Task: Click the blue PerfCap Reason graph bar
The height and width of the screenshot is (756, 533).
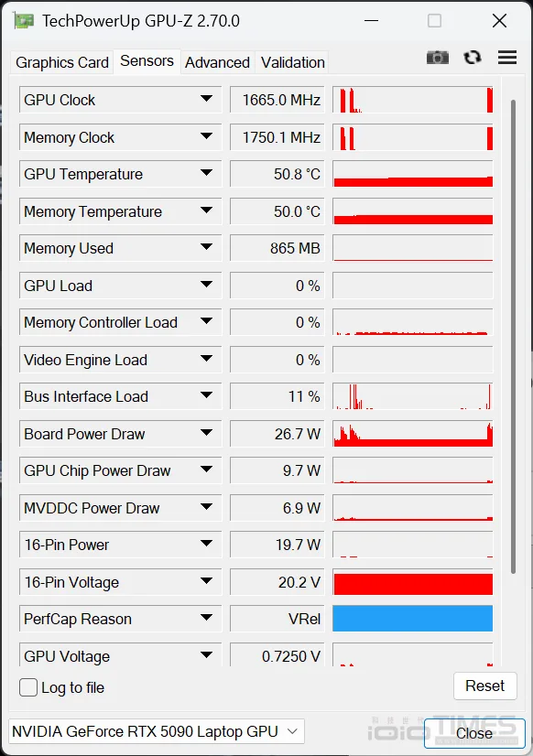Action: 413,619
